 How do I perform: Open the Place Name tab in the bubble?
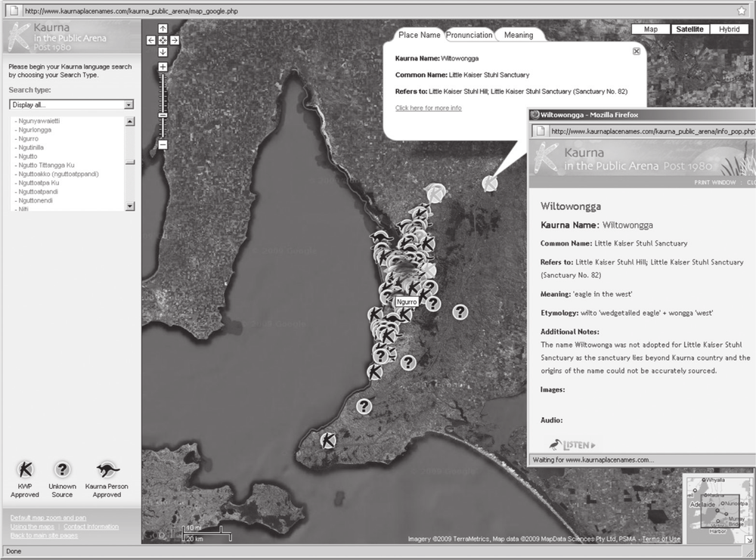click(x=419, y=35)
